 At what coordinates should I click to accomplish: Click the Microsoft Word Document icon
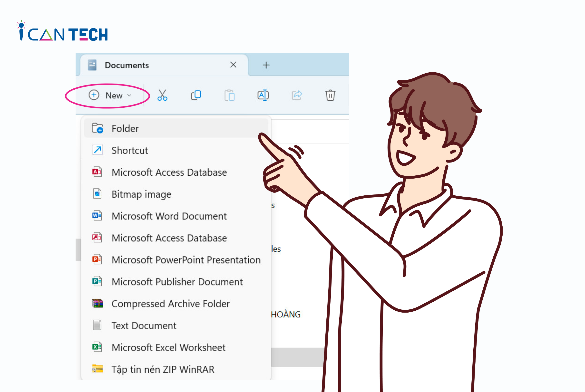coord(97,216)
